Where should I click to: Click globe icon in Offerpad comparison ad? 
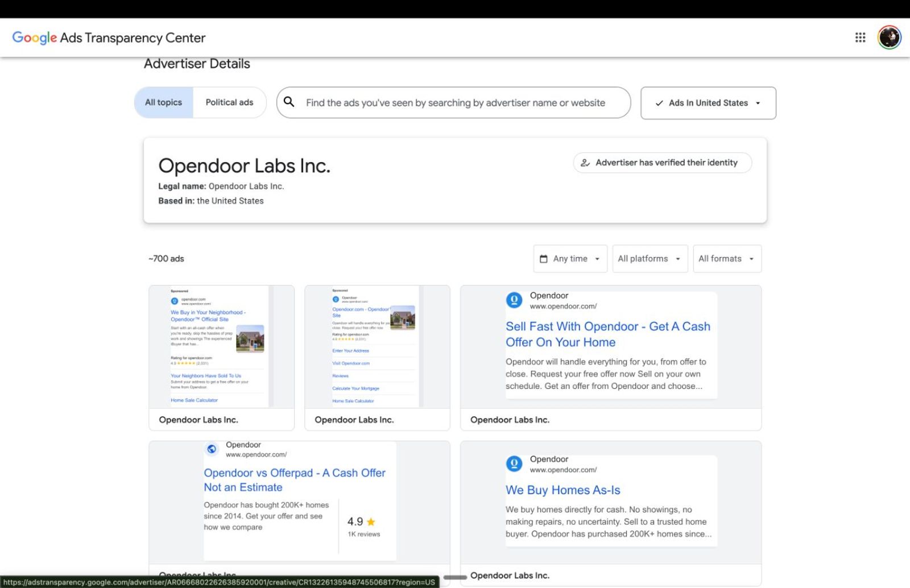212,449
